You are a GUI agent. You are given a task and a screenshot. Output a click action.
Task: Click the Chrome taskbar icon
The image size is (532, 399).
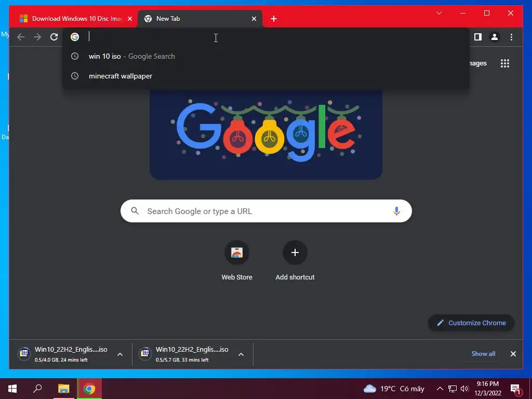point(89,389)
